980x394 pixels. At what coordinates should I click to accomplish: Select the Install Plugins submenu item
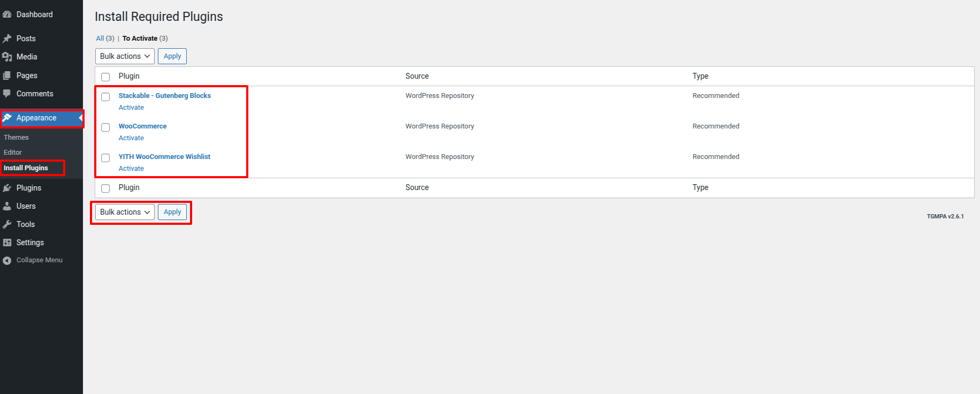(x=26, y=168)
